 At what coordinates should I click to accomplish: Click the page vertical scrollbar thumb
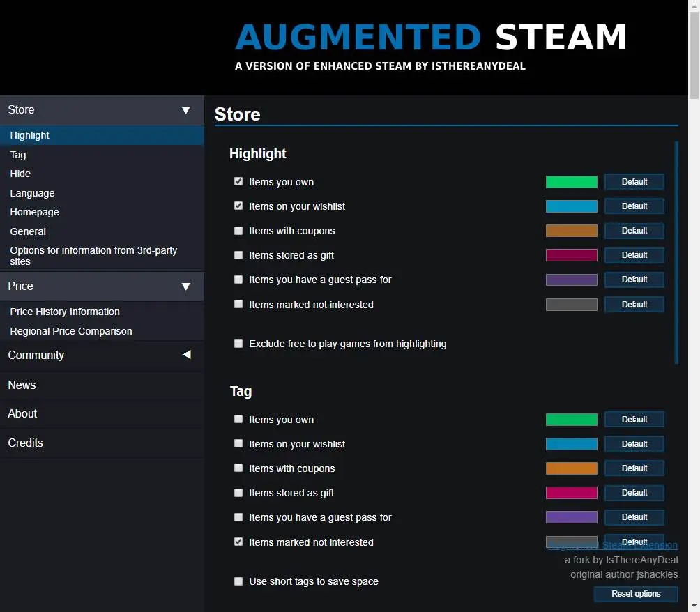[x=694, y=54]
